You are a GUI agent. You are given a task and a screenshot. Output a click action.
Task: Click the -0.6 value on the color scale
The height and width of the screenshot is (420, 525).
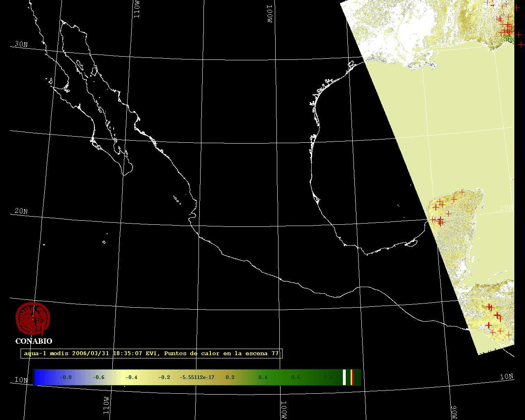98,377
